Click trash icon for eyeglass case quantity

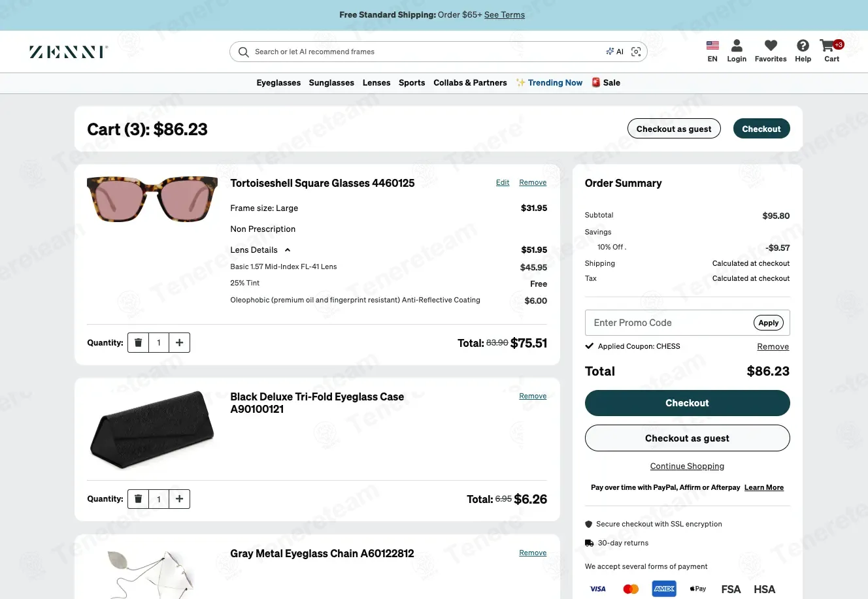point(138,499)
